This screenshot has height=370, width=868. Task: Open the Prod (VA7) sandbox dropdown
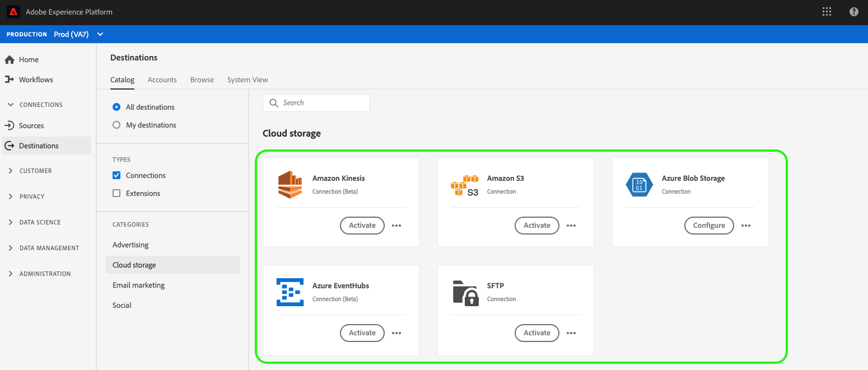[x=79, y=34]
